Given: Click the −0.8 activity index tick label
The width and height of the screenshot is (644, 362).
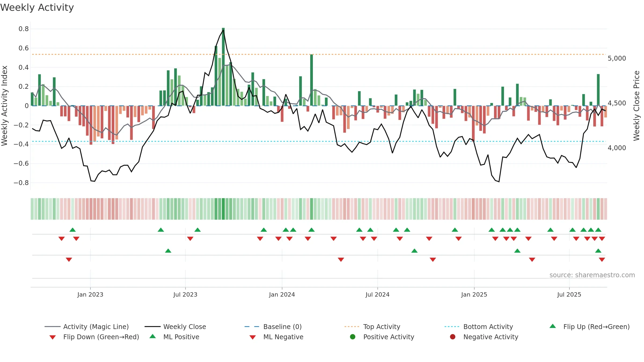Looking at the screenshot, I should click(21, 183).
